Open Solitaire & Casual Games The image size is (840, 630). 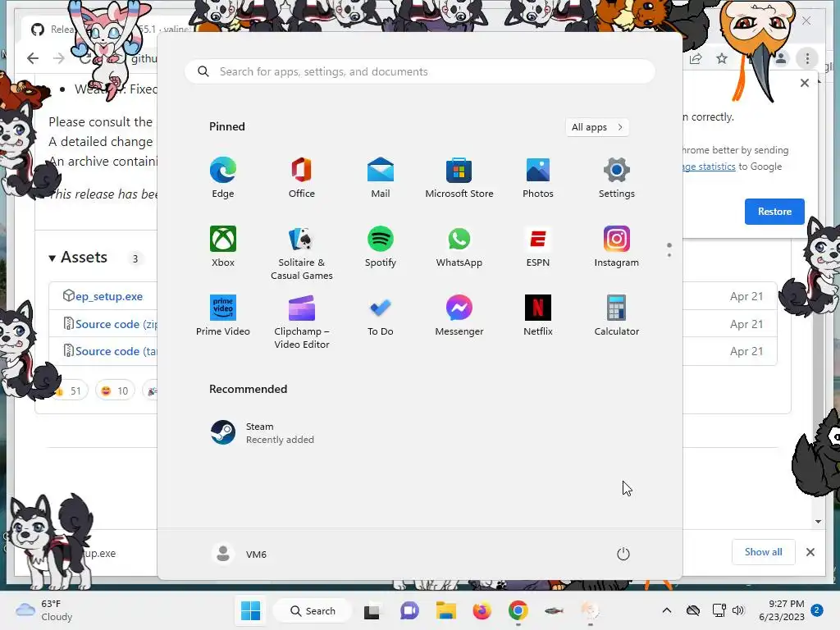(x=302, y=253)
